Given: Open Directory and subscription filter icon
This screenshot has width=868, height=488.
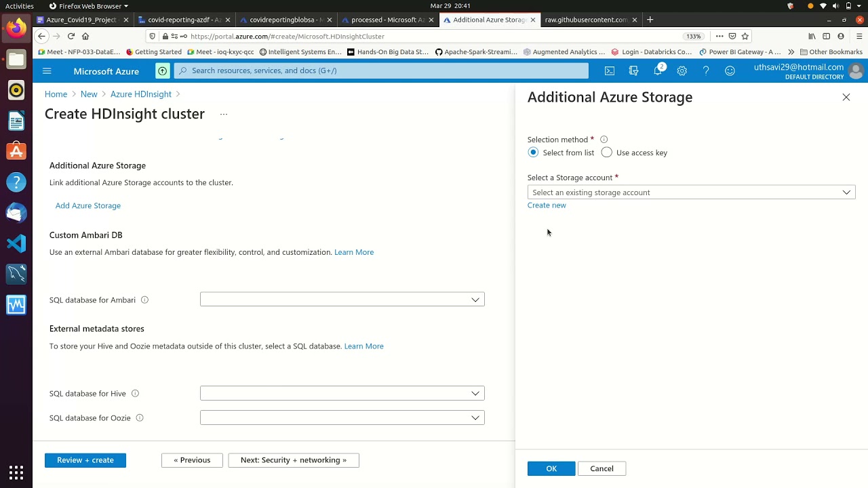Looking at the screenshot, I should pyautogui.click(x=633, y=70).
